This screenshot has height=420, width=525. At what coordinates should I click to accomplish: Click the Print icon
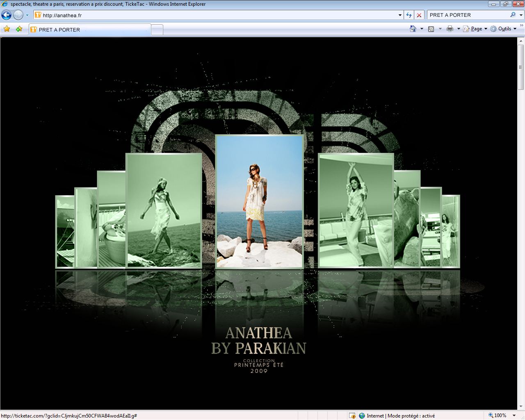(450, 29)
